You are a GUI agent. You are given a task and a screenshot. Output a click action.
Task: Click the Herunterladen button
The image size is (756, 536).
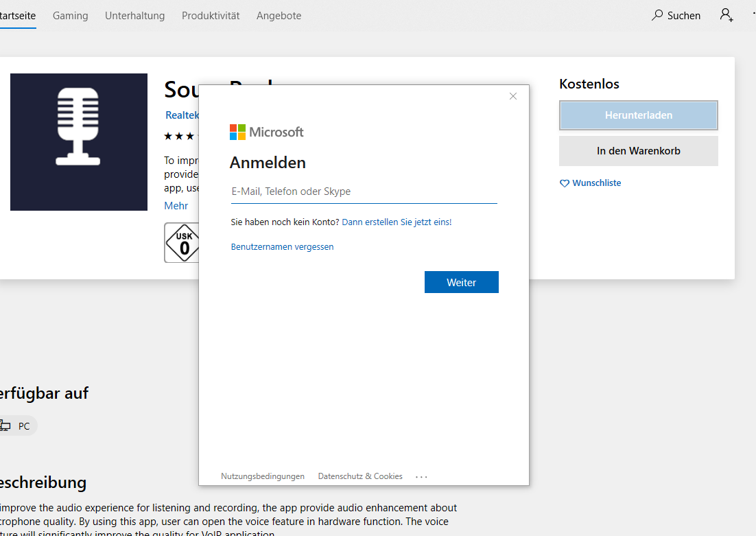click(639, 115)
